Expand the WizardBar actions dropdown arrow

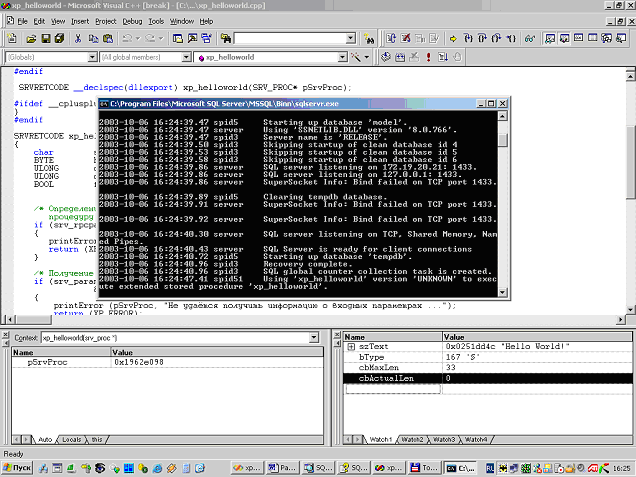coord(367,57)
